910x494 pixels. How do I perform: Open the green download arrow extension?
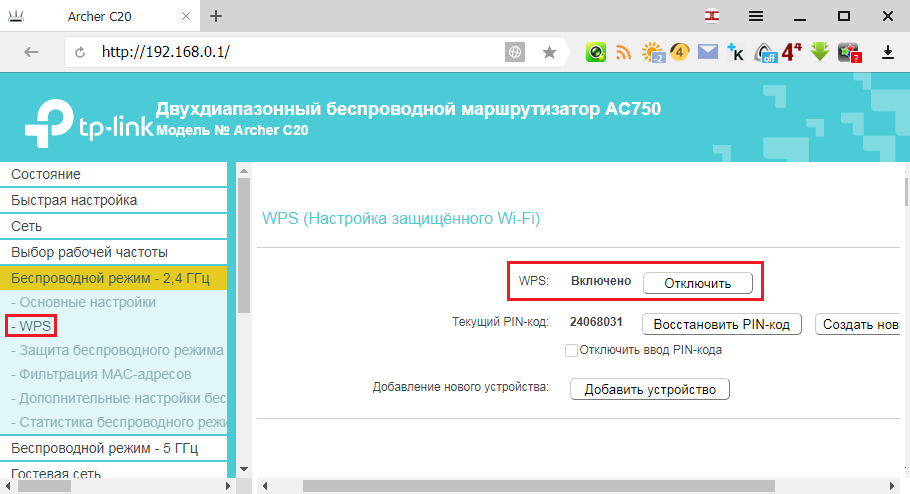click(x=819, y=52)
